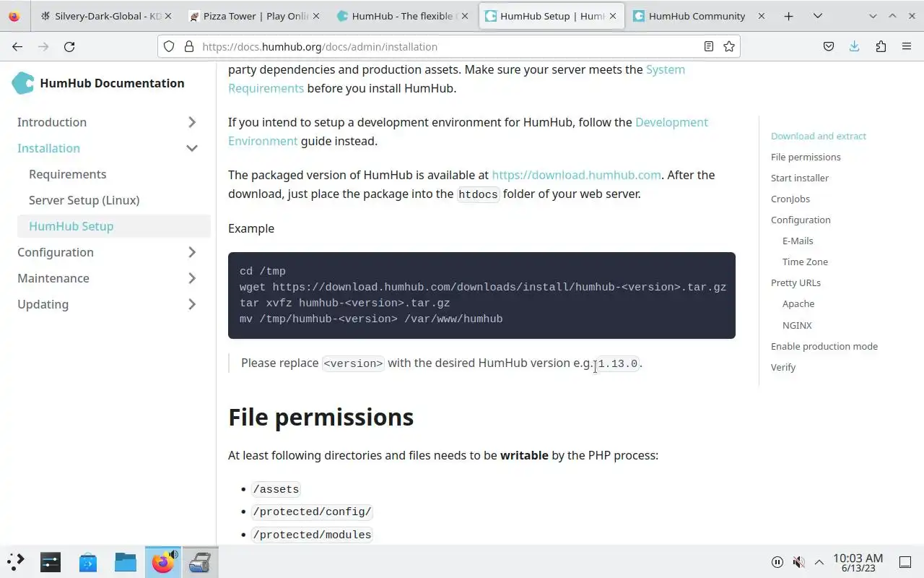Click the /protected/config/ list entry
924x578 pixels.
[x=312, y=512]
